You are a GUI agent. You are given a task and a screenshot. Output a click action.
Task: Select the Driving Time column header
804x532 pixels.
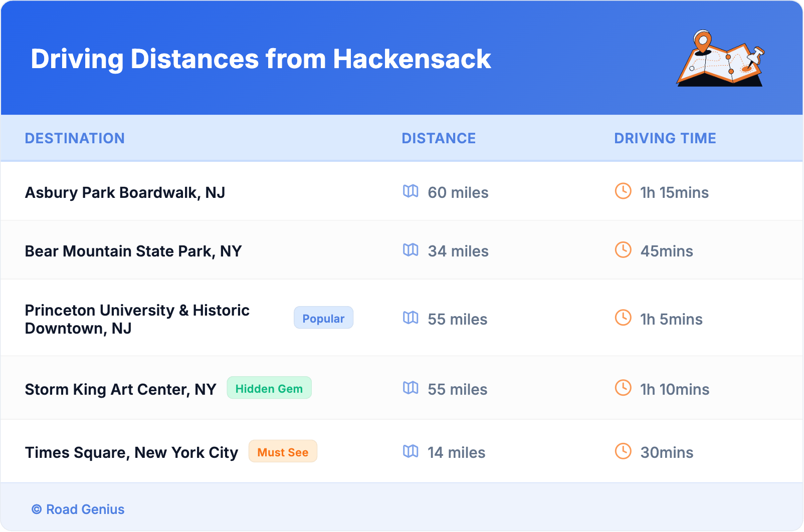(665, 138)
